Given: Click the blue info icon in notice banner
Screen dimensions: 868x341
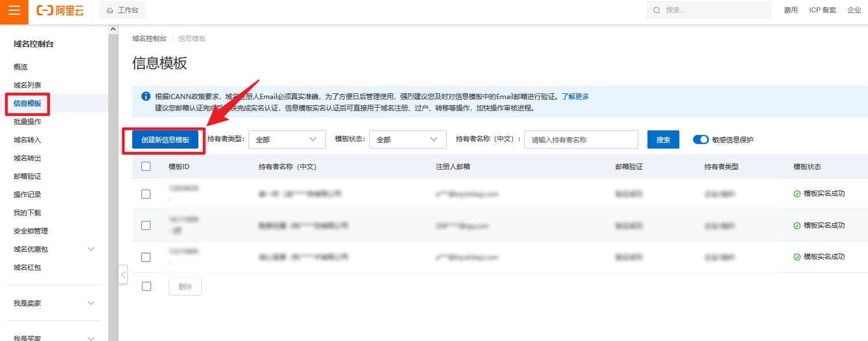Looking at the screenshot, I should [x=146, y=96].
